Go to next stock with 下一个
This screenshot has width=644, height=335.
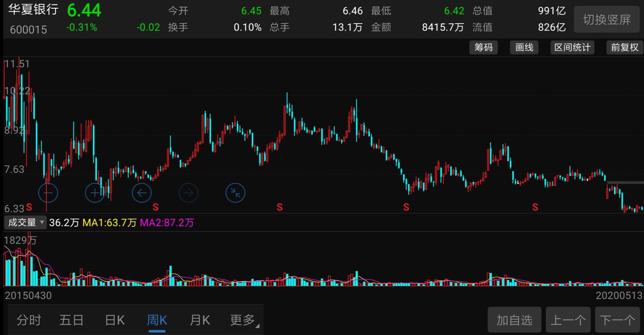tap(618, 320)
